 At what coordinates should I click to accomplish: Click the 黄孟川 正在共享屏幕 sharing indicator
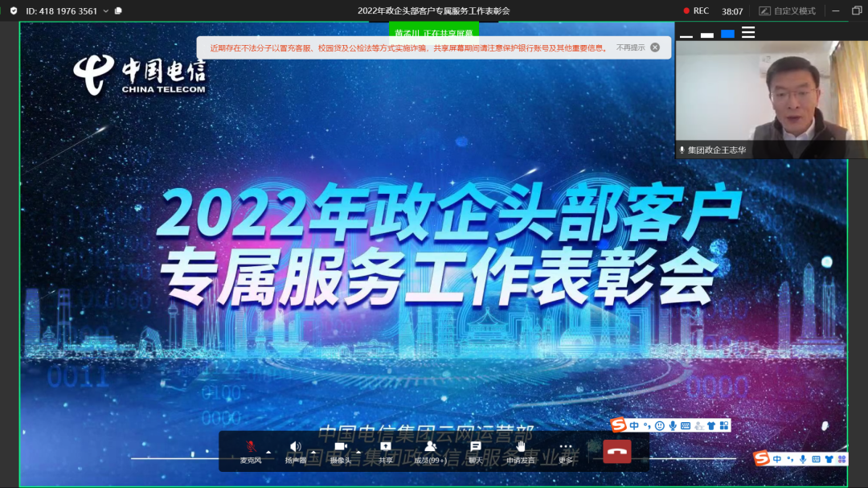434,33
